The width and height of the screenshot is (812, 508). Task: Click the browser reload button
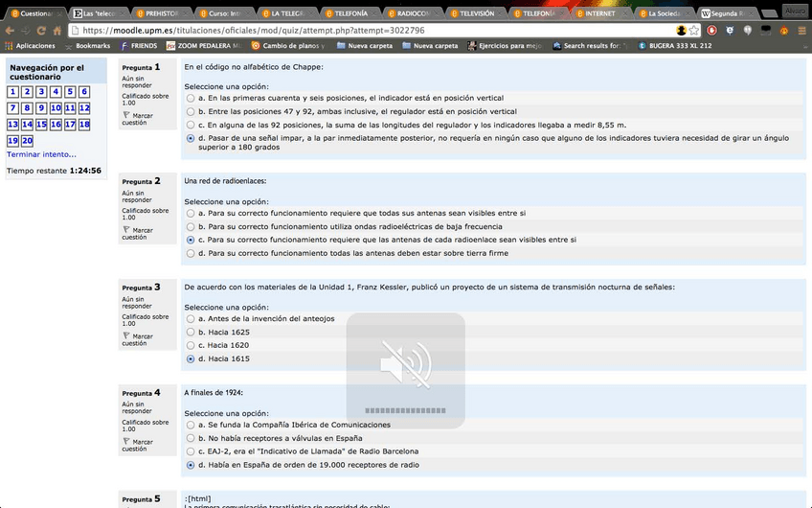point(42,31)
